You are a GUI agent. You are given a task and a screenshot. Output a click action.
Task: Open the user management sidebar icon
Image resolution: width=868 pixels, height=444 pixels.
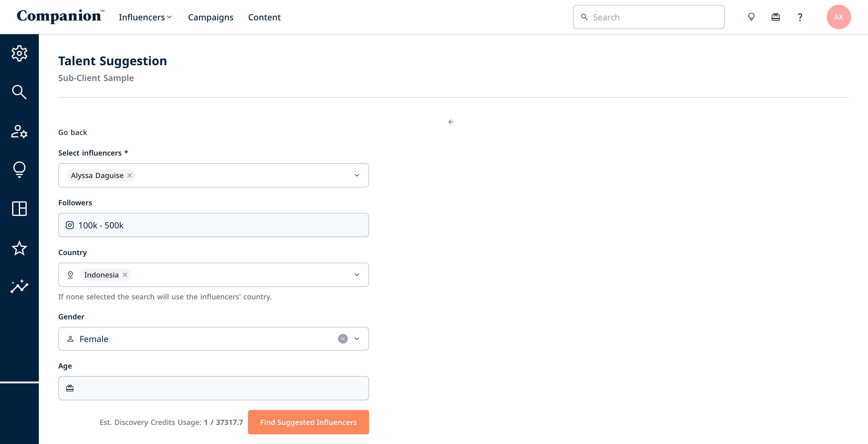pyautogui.click(x=19, y=132)
